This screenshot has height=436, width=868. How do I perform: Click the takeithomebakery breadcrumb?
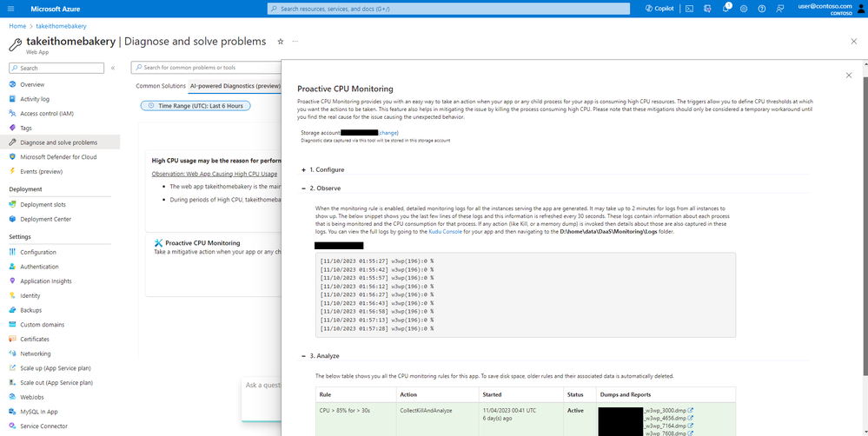pos(61,26)
